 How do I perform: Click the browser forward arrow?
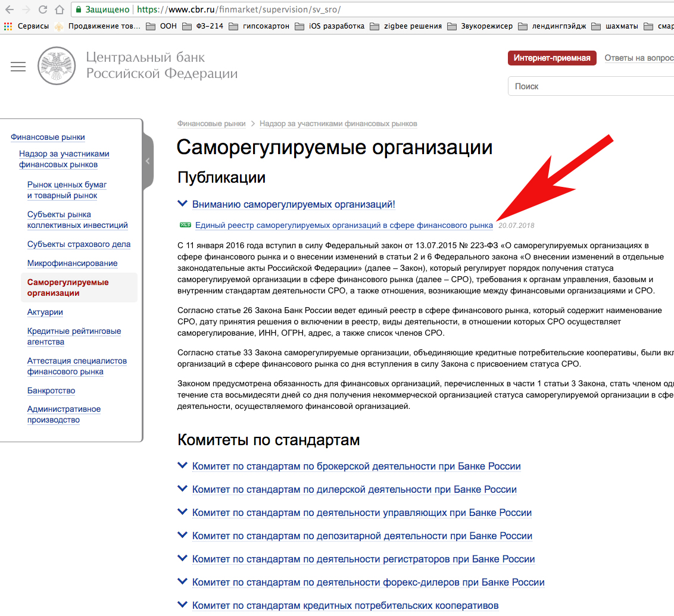tap(26, 9)
